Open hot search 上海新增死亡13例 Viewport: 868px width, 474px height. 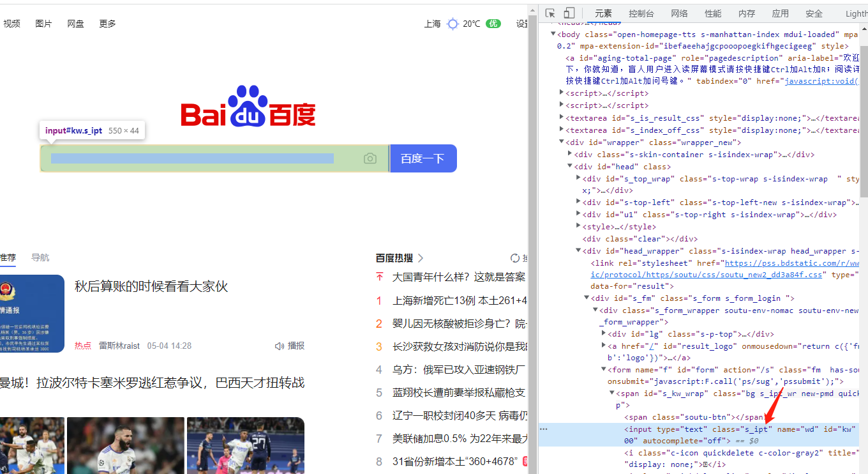coord(460,300)
